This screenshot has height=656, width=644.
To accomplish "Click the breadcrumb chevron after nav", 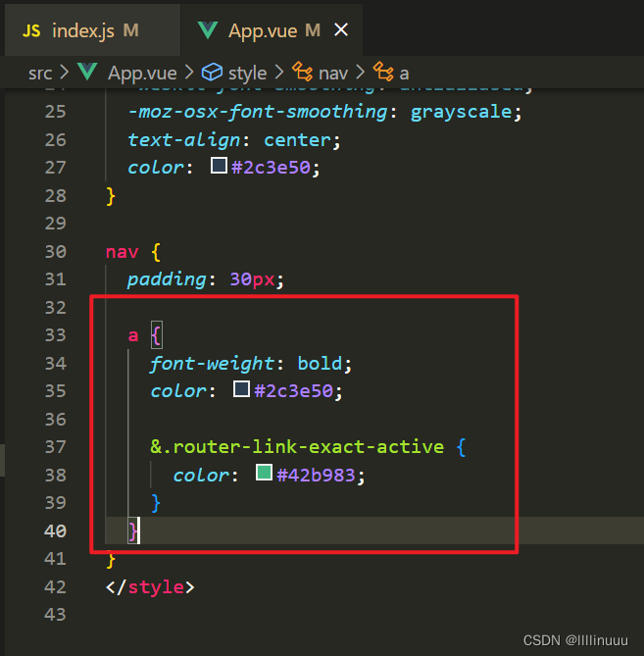I will pos(361,73).
